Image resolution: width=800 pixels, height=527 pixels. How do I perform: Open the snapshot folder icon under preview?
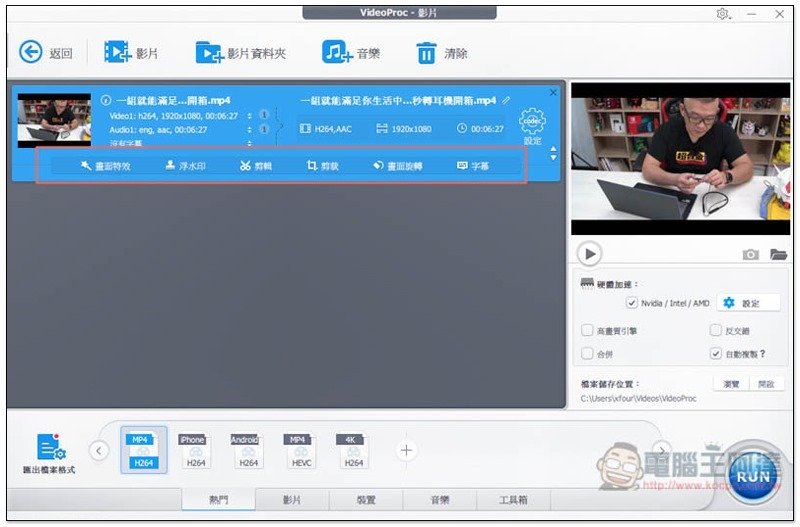[778, 254]
